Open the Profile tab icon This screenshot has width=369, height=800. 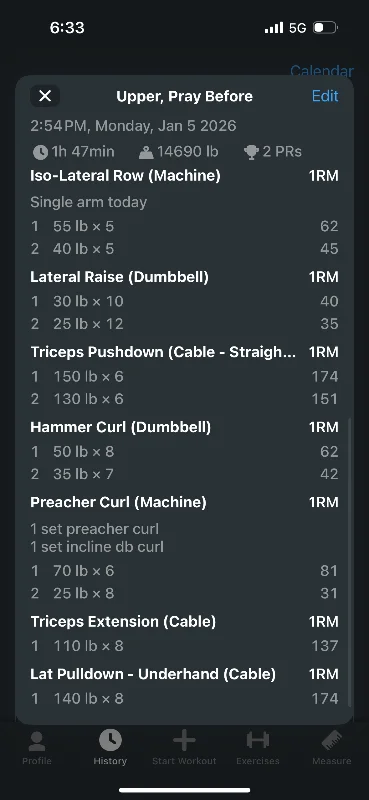tap(37, 742)
